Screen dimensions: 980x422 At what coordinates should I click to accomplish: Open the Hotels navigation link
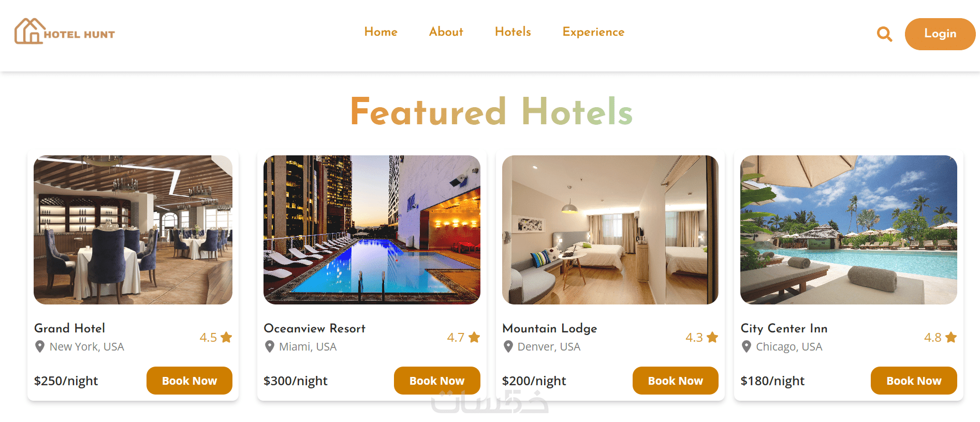tap(513, 32)
